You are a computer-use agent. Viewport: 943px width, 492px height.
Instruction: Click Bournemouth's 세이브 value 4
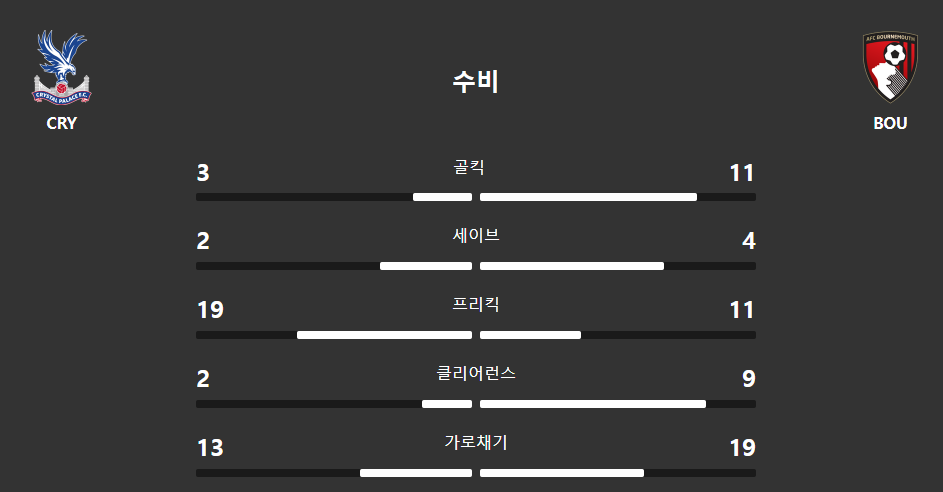click(x=749, y=241)
